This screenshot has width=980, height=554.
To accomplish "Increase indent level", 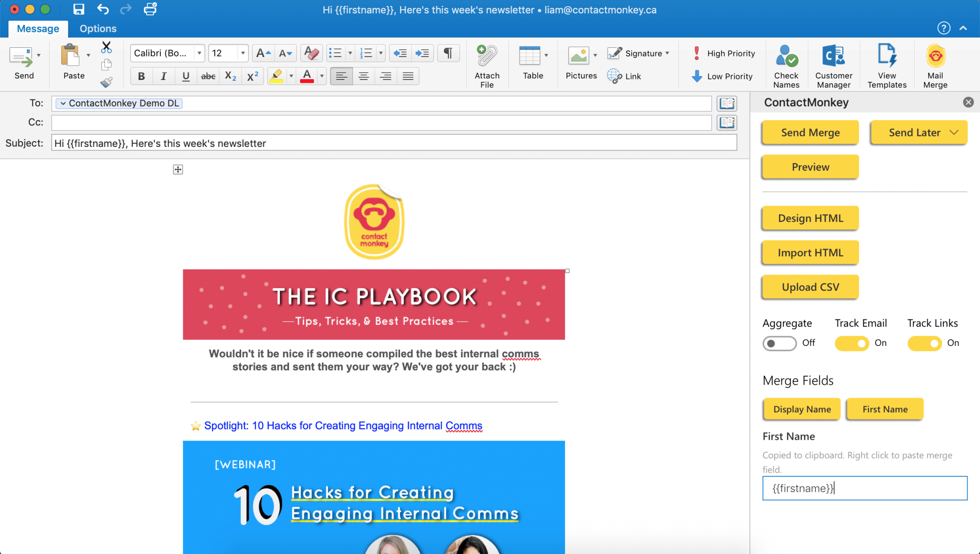I will click(x=422, y=53).
